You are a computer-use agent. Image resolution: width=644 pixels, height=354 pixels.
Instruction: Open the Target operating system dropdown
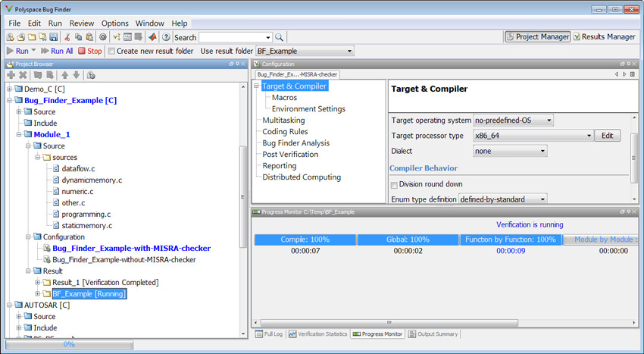pyautogui.click(x=549, y=121)
